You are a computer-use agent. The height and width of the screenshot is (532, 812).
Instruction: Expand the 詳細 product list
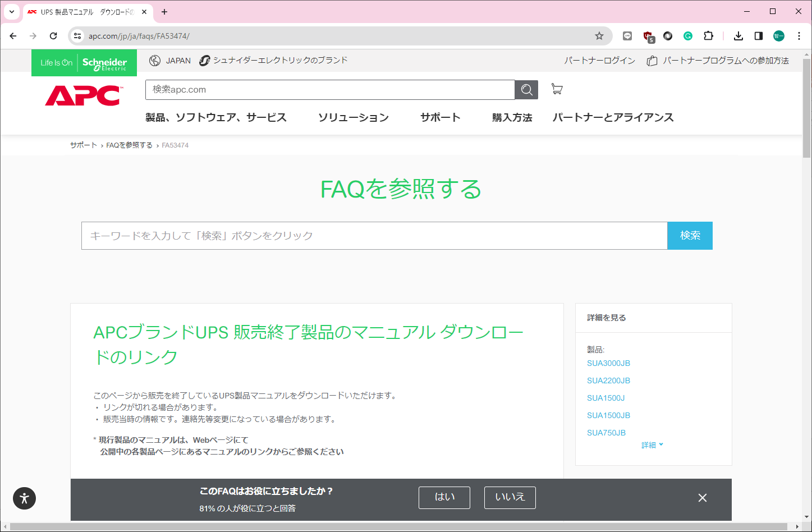tap(652, 445)
